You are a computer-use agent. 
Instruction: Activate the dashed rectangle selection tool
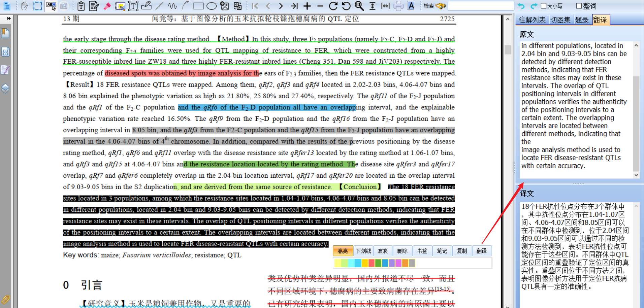point(38,6)
